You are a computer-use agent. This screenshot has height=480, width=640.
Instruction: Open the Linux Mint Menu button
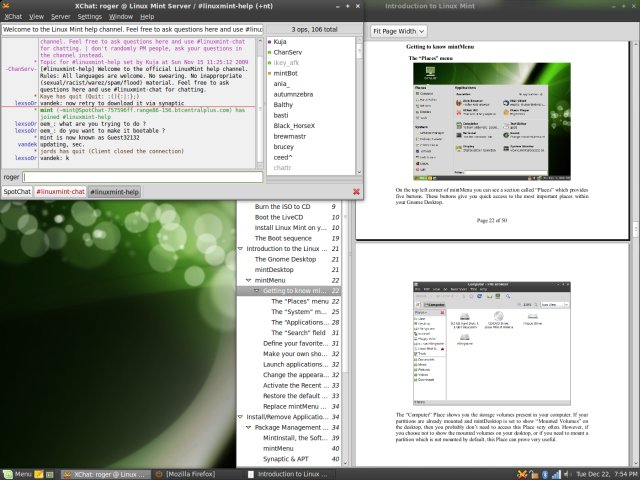[x=18, y=472]
